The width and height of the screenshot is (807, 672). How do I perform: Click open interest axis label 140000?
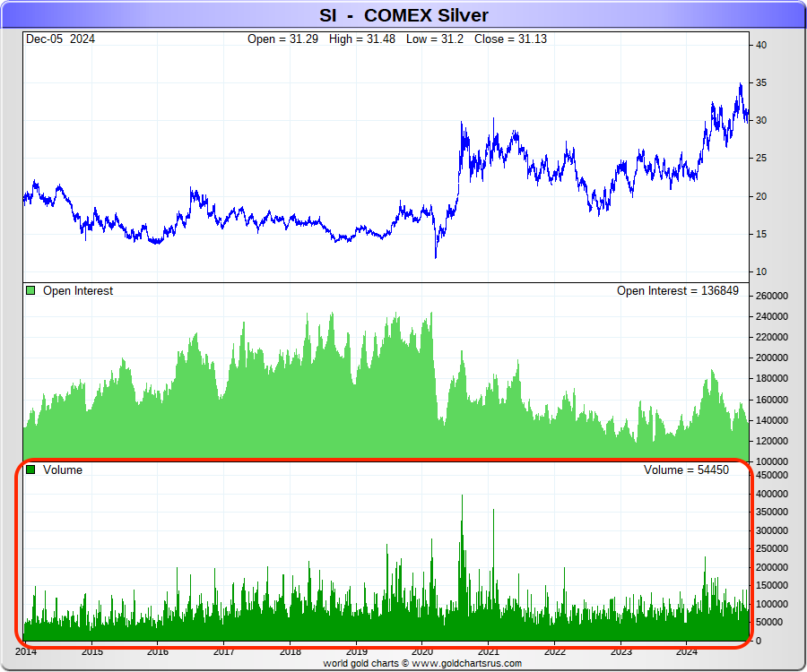(x=771, y=420)
